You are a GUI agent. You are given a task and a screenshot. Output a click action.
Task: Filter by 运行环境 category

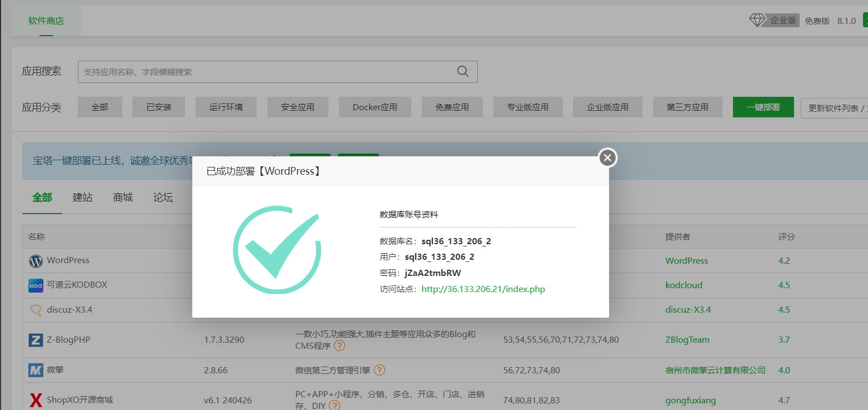(226, 107)
